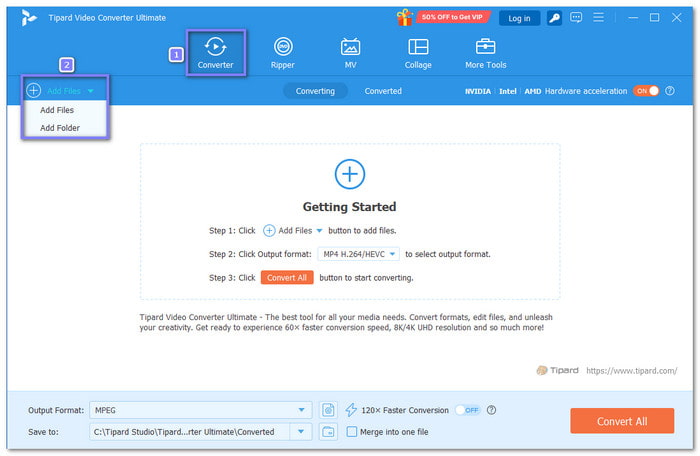Enable 120× Faster Conversion switch
The height and width of the screenshot is (456, 700).
click(x=467, y=410)
